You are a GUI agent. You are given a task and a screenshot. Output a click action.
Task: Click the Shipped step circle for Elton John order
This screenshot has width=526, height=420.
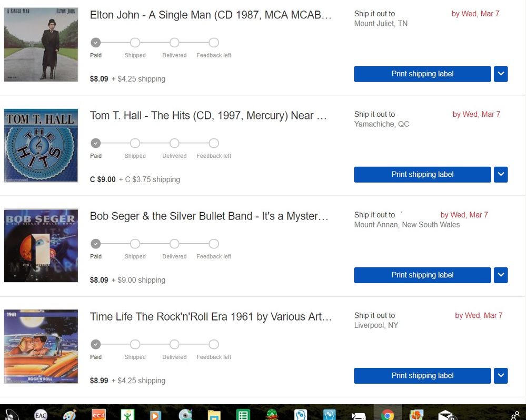coord(135,43)
